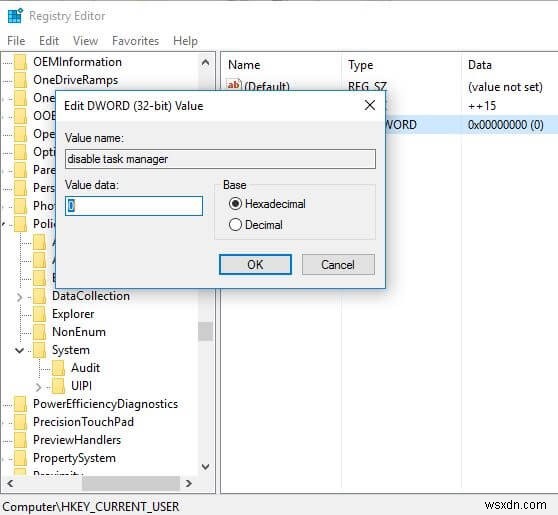The height and width of the screenshot is (515, 558).
Task: Click OK in Edit DWORD dialog
Action: (x=255, y=264)
